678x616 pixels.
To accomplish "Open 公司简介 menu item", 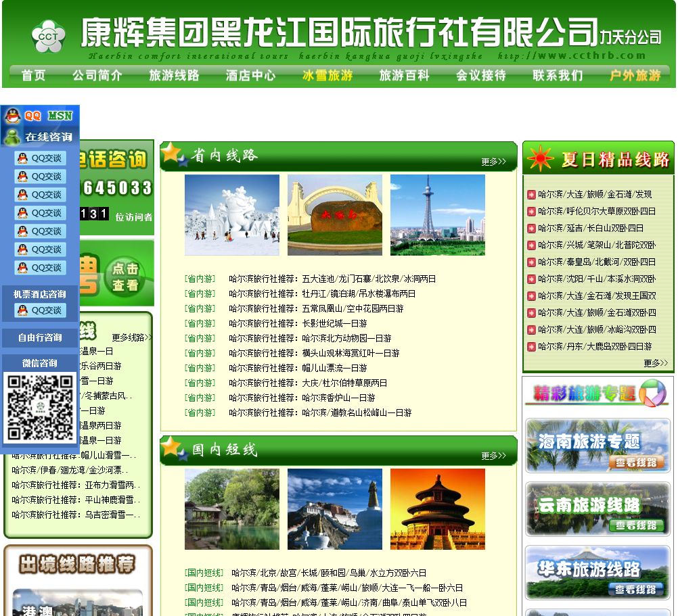I will [x=97, y=76].
